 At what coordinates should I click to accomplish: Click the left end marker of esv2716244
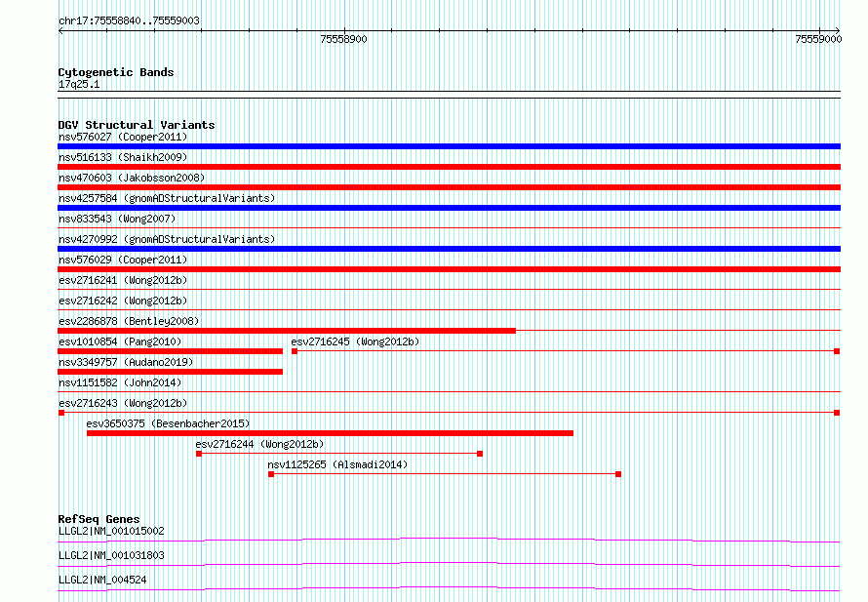click(x=199, y=454)
